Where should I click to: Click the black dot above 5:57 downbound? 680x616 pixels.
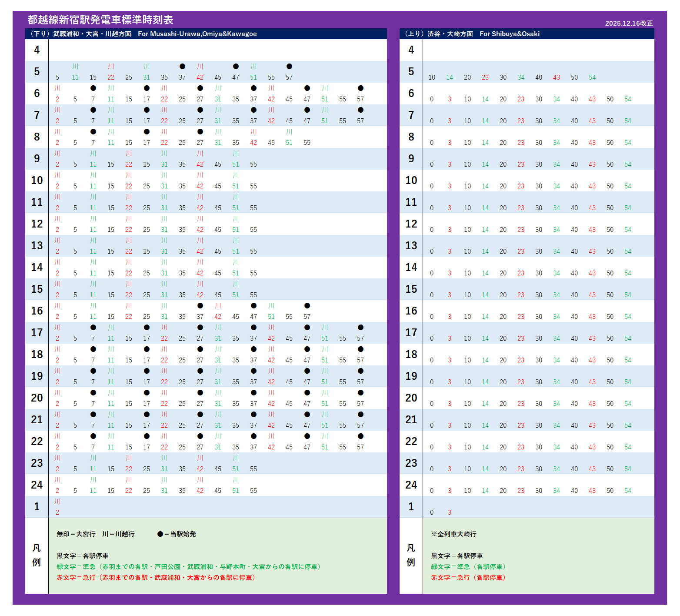[289, 67]
